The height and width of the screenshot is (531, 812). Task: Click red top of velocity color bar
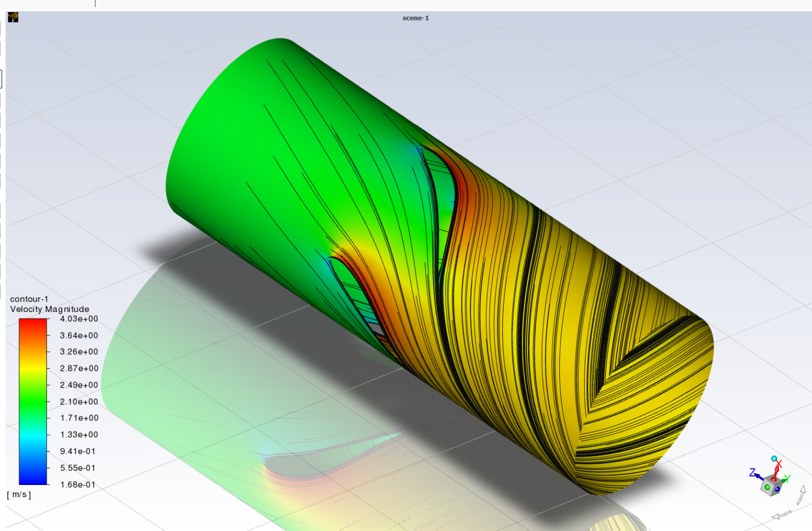pyautogui.click(x=33, y=323)
